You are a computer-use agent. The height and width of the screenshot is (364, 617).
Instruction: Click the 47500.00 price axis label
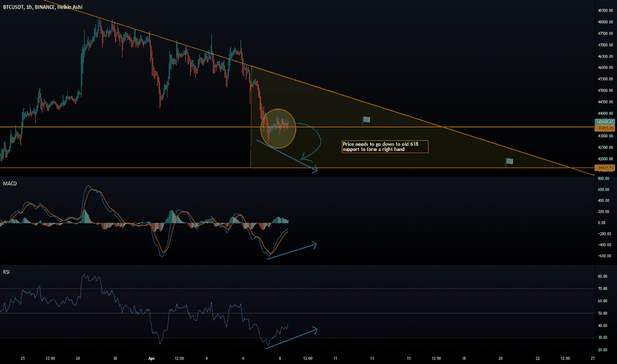[x=605, y=34]
